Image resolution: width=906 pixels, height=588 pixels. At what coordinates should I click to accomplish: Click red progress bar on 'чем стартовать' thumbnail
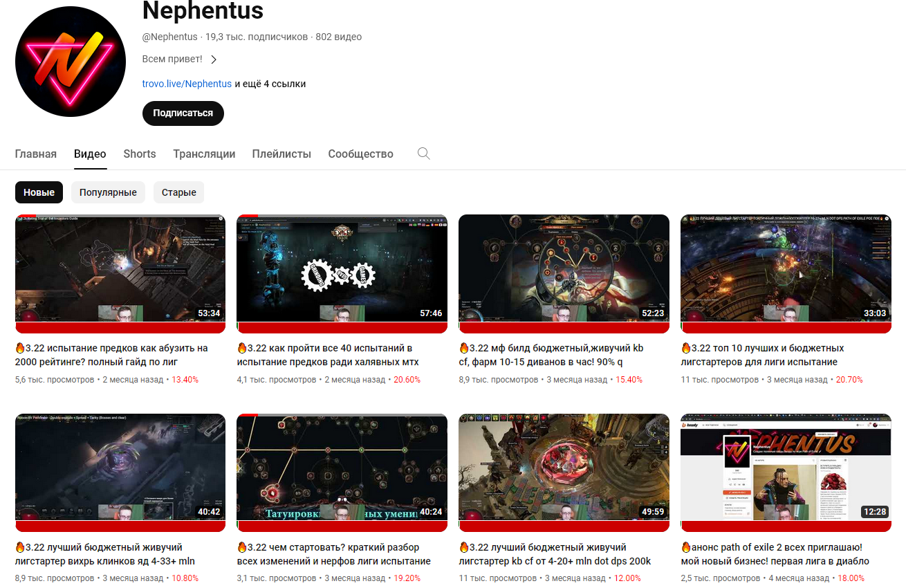(248, 414)
